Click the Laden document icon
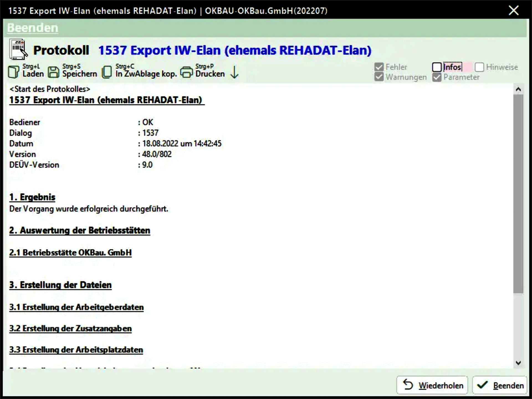This screenshot has width=532, height=399. point(14,72)
